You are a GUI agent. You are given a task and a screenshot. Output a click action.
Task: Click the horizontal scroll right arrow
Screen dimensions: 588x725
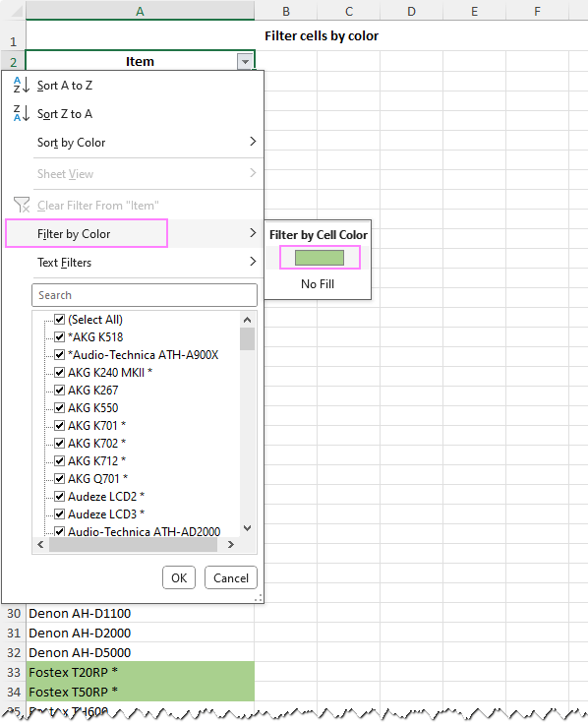coord(231,545)
